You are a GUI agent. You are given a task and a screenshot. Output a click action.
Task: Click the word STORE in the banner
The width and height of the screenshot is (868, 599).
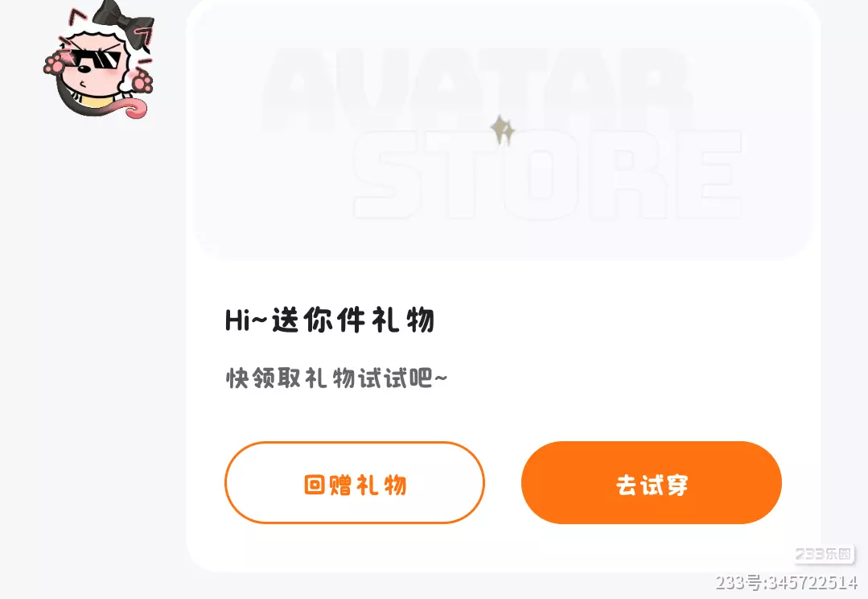tap(548, 175)
